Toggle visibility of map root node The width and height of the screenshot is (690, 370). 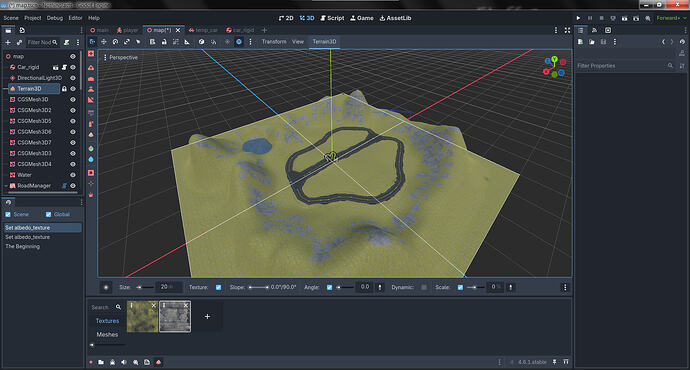pyautogui.click(x=73, y=56)
